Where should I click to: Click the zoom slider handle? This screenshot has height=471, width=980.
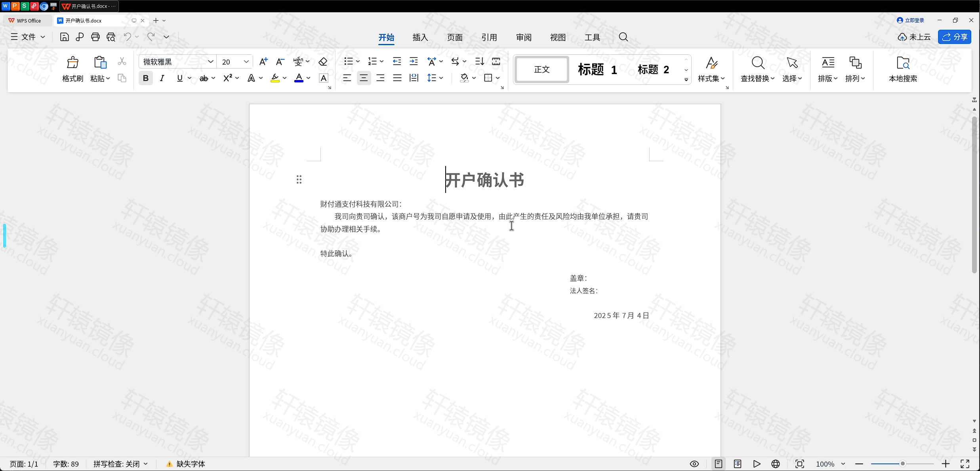point(903,464)
